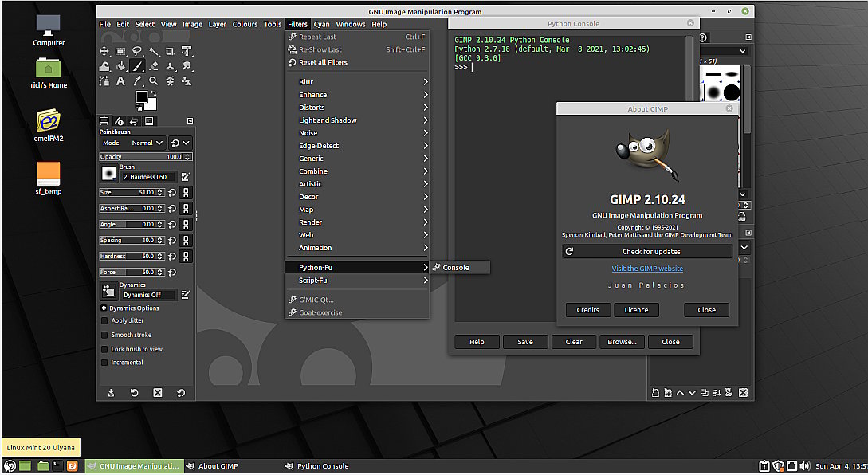
Task: Choose Console from the Python-Fu submenu
Action: pyautogui.click(x=460, y=268)
